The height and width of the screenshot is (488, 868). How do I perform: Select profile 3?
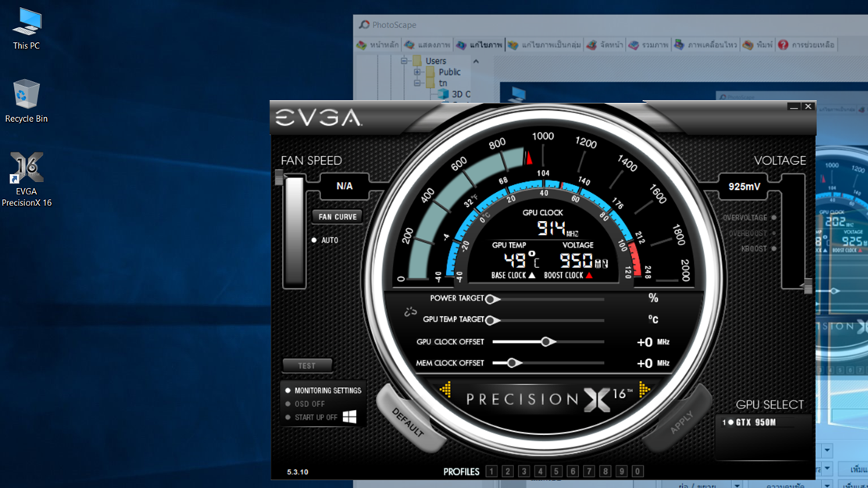[x=523, y=472]
